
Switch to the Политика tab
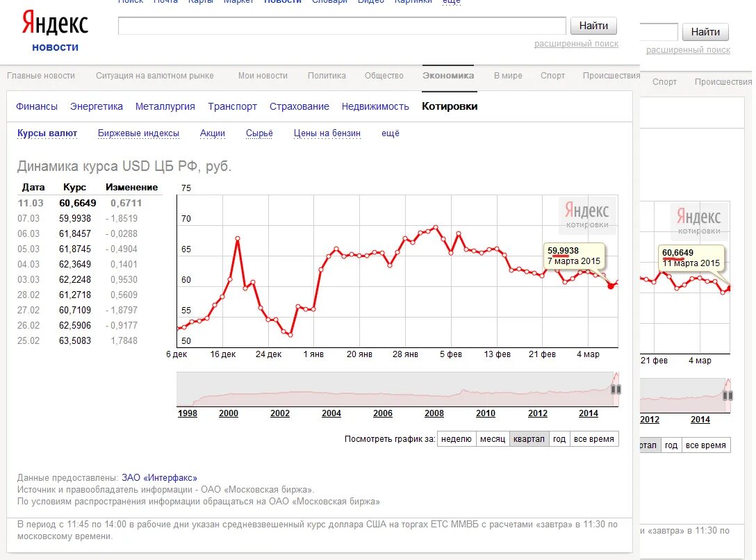(327, 76)
